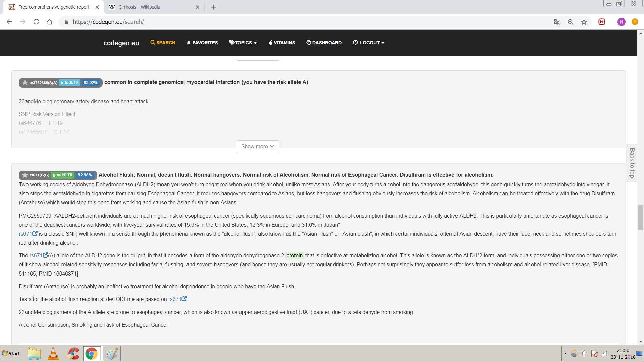Click the red extension icon in toolbar
644x362 pixels.
pos(602,22)
